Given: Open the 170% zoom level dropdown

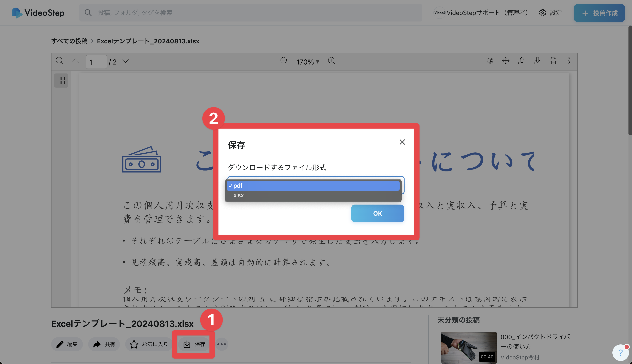Looking at the screenshot, I should tap(308, 62).
